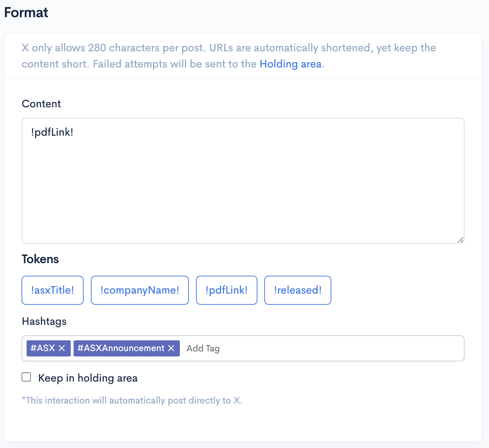Screen dimensions: 489x448
Task: Enable Keep in holding area
Action: pyautogui.click(x=26, y=377)
